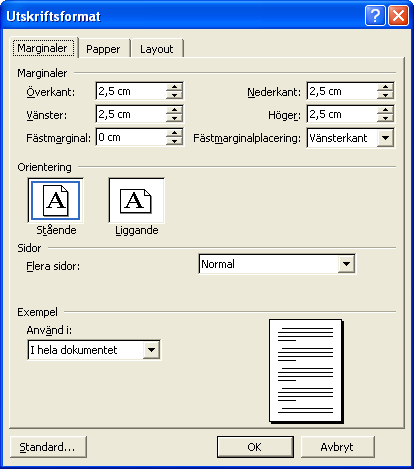Click the help question mark icon
Screen dimensions: 414x469
click(375, 16)
